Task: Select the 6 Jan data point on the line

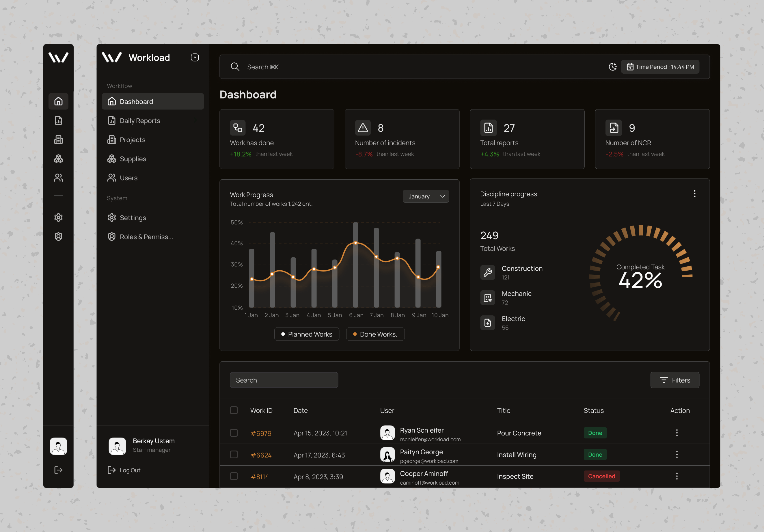Action: pyautogui.click(x=356, y=243)
